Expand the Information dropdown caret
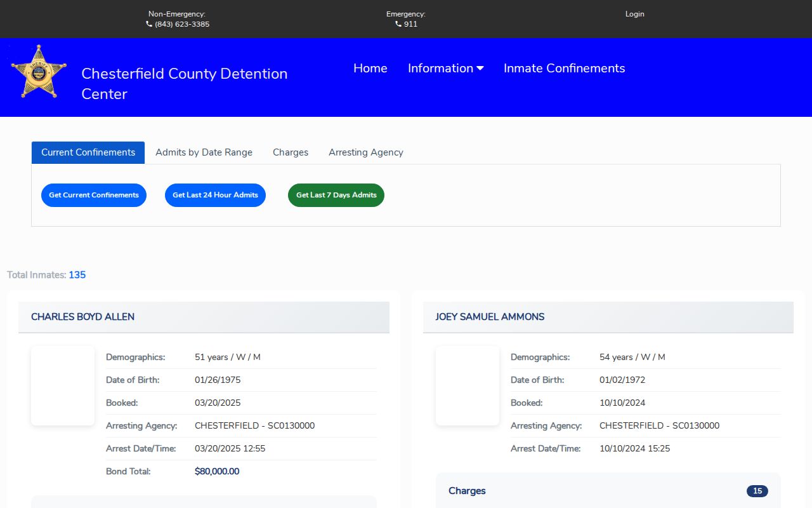Viewport: 812px width, 508px height. click(480, 69)
